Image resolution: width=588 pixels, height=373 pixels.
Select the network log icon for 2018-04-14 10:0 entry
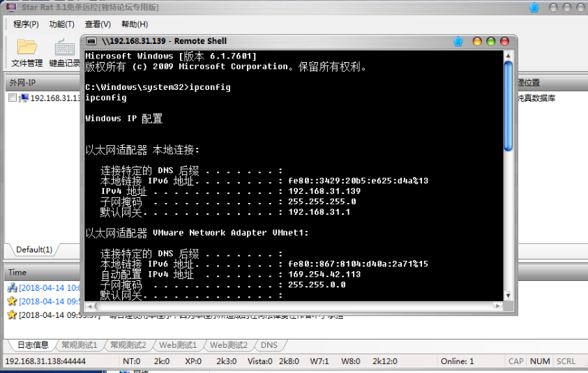12,288
